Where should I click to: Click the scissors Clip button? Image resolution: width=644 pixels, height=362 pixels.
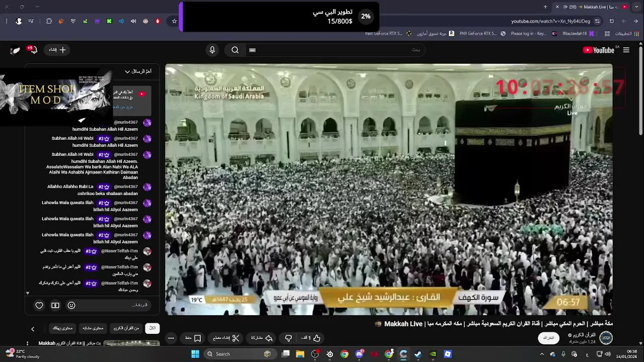[x=226, y=338]
